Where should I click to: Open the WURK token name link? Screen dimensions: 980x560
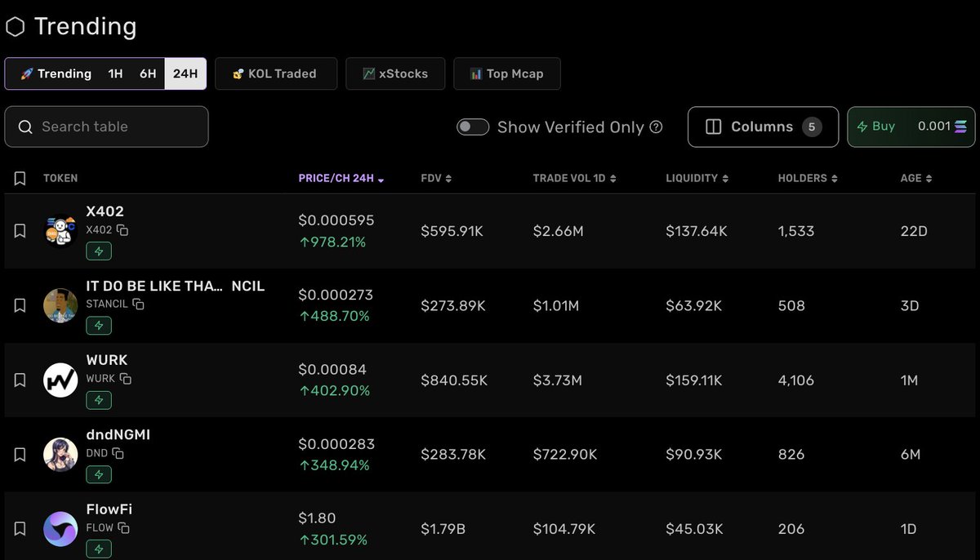107,360
